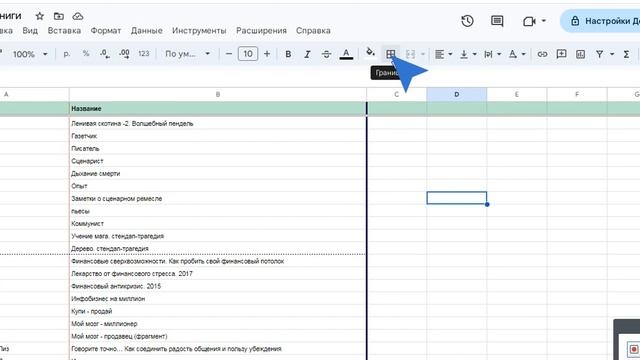
Task: Open the horizontal align dropdown
Action: pyautogui.click(x=443, y=54)
